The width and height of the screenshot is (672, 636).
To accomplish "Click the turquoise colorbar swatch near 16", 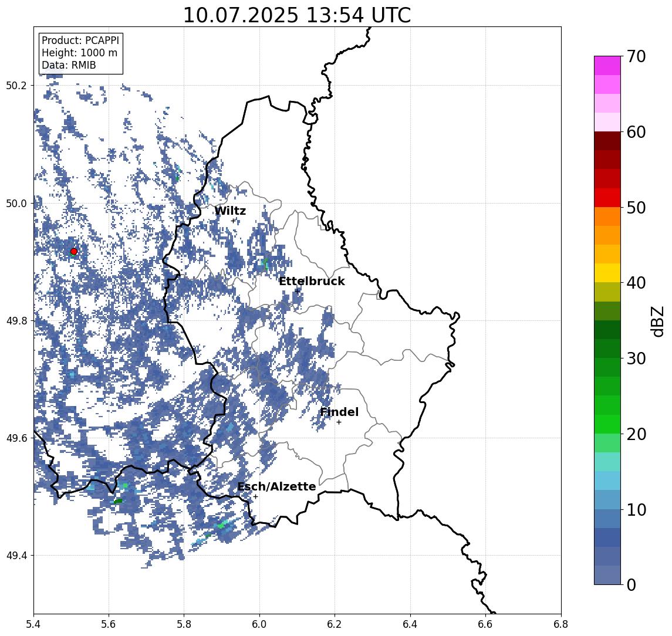I will coord(607,462).
